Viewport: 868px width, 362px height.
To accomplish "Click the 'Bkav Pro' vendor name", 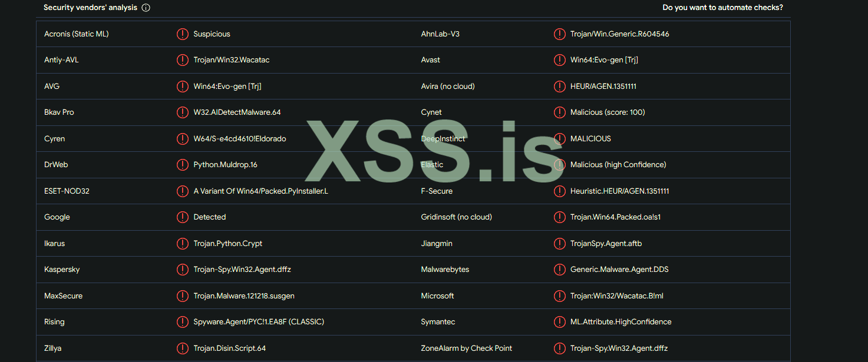I will [x=59, y=112].
